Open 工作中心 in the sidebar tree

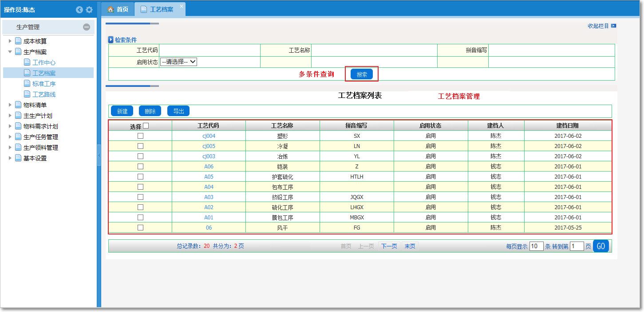44,62
